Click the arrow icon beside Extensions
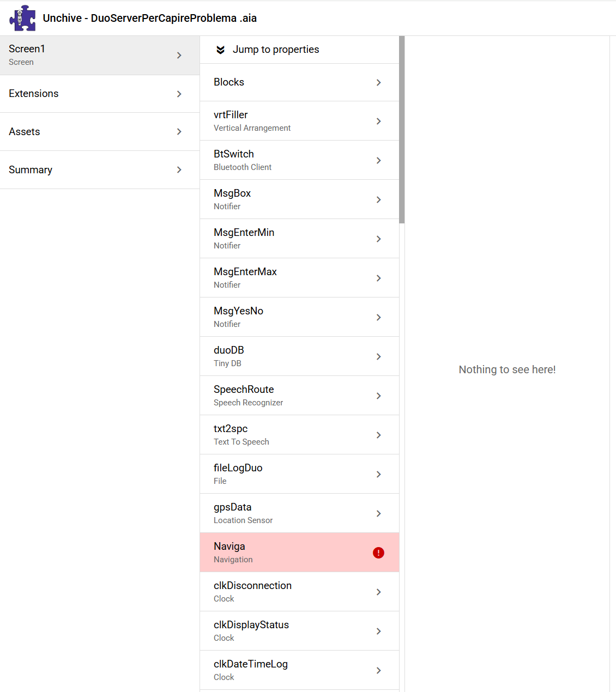This screenshot has height=692, width=616. [x=179, y=94]
